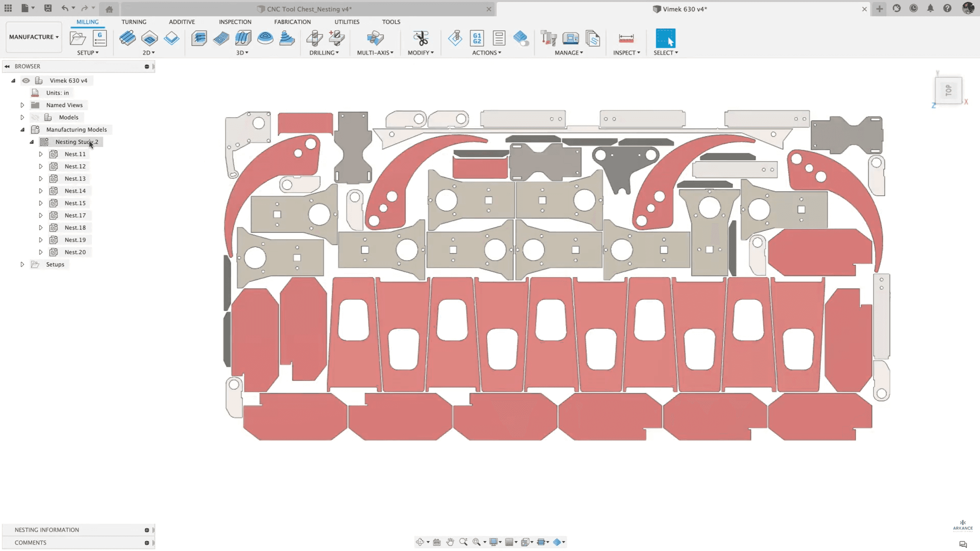Click the Measure tool icon in Inspect
The width and height of the screenshot is (980, 551).
point(626,38)
